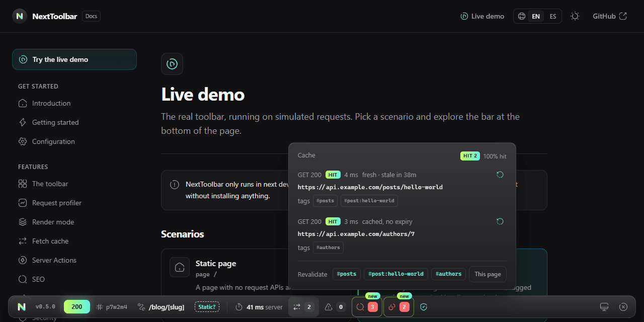Click the info icon in the notice box
The width and height of the screenshot is (644, 322).
(x=175, y=185)
